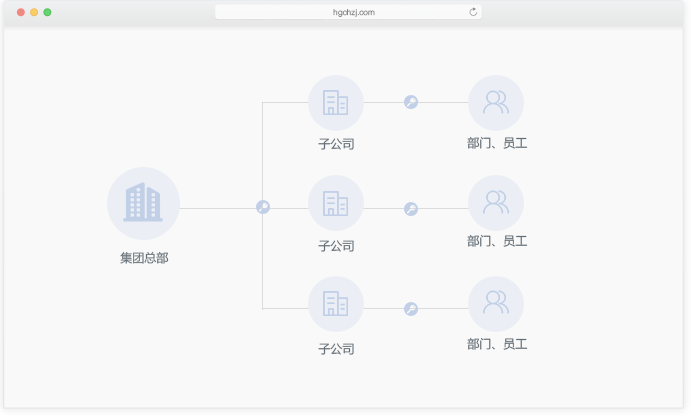Click the top 子公司 building icon

tap(336, 103)
